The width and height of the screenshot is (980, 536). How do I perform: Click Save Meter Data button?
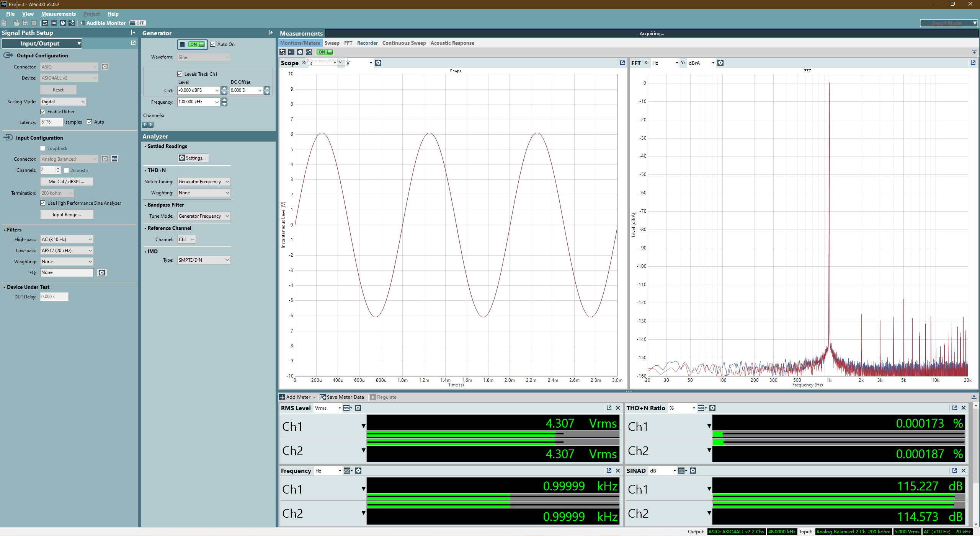pos(342,397)
